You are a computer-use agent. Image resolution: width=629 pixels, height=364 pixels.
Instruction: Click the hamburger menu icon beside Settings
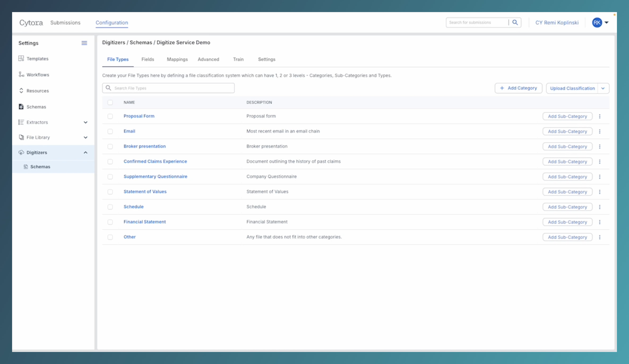[84, 43]
